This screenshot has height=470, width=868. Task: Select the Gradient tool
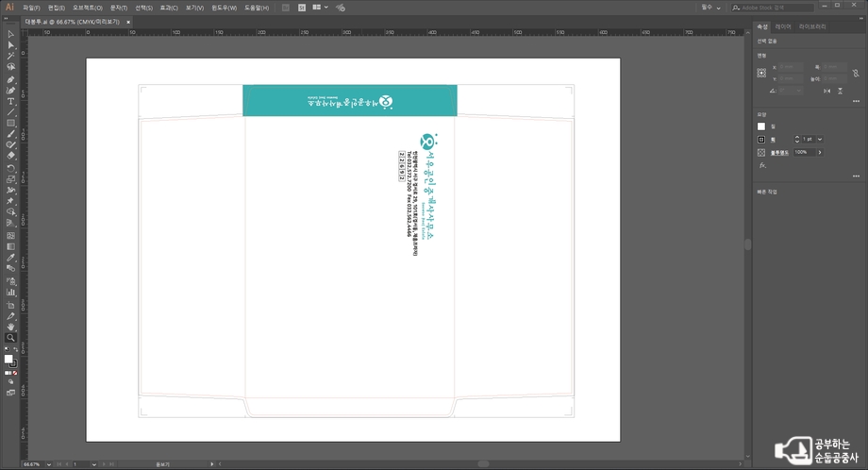[10, 247]
